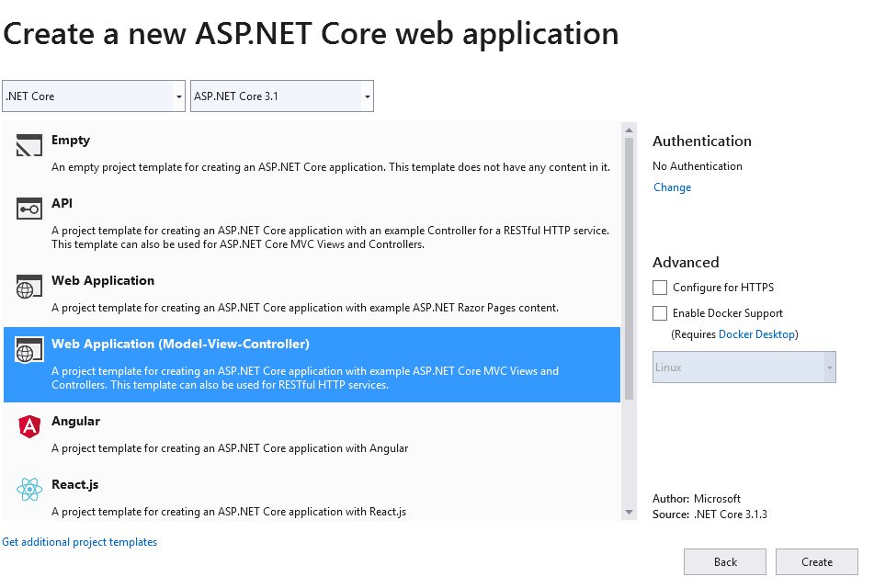Click the Change authentication link
Viewport: 874px width, 588px height.
(672, 187)
